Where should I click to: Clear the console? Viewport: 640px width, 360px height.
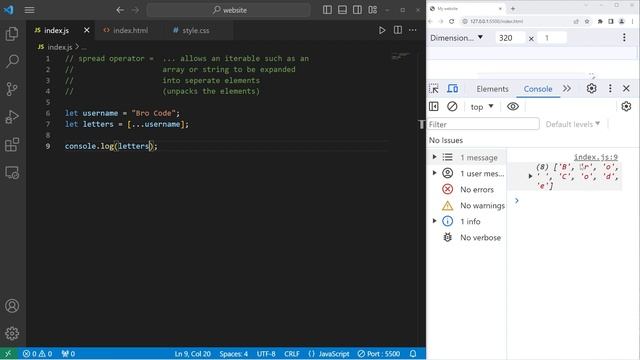click(452, 107)
